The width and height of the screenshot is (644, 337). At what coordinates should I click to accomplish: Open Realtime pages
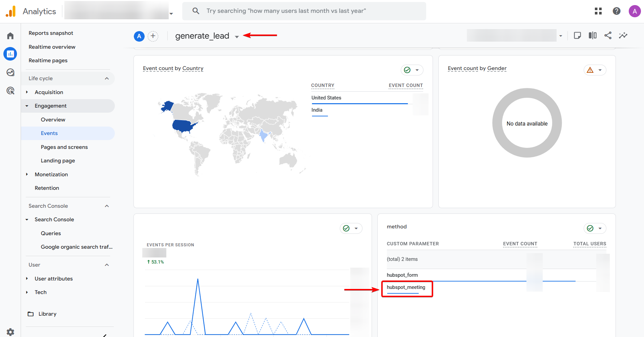(x=48, y=61)
